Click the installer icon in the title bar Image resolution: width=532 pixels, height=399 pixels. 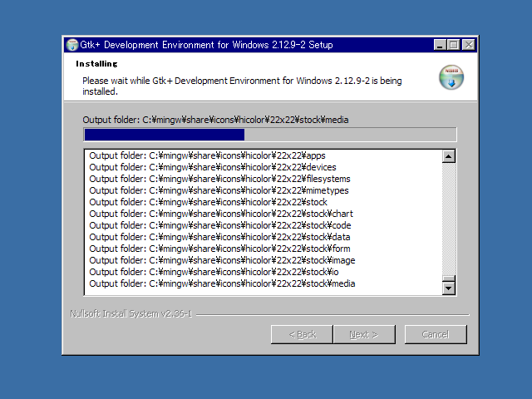pyautogui.click(x=72, y=45)
